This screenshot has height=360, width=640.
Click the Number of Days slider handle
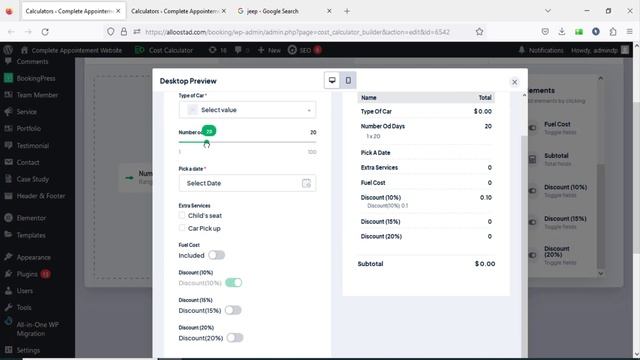click(207, 143)
